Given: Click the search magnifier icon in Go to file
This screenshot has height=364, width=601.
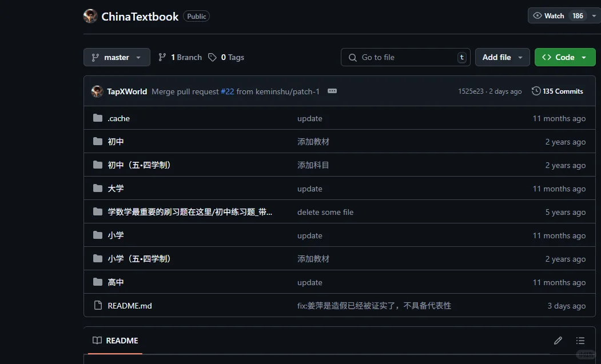Looking at the screenshot, I should (352, 58).
